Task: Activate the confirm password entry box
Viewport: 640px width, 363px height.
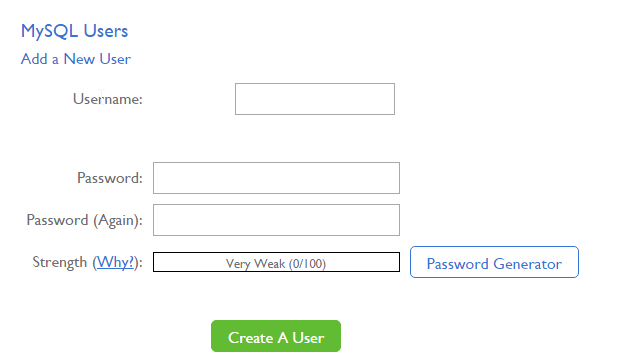Action: 276,220
